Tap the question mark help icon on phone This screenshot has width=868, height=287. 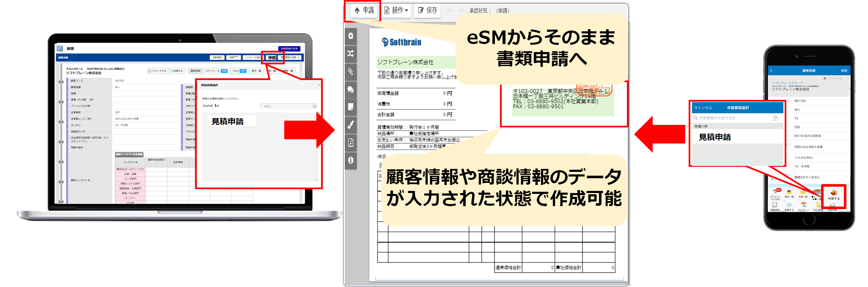click(x=775, y=118)
